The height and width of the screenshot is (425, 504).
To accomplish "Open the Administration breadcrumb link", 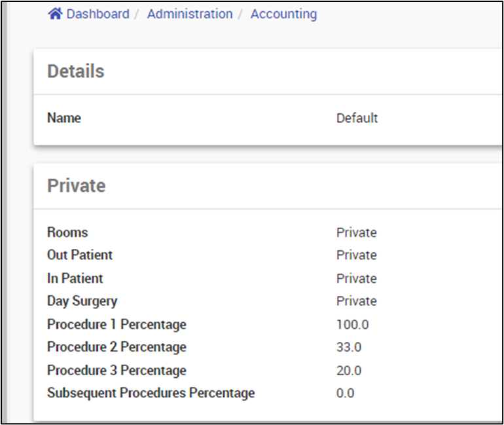I will pyautogui.click(x=189, y=14).
